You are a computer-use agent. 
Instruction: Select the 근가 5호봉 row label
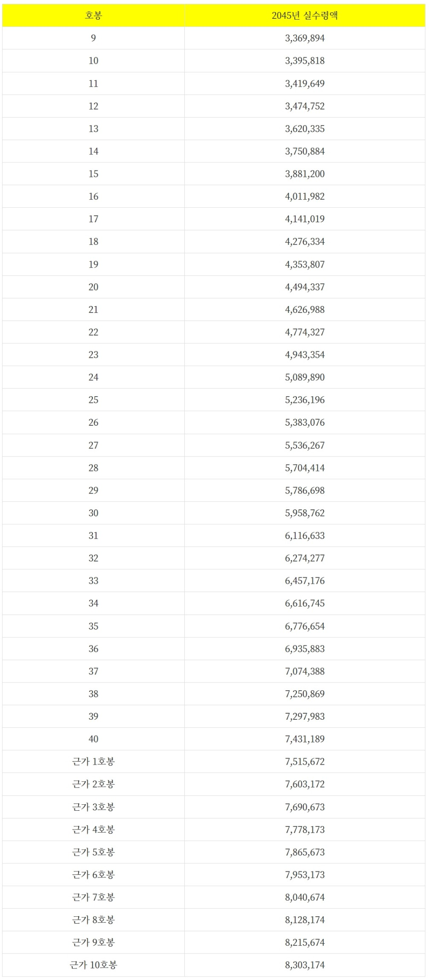[93, 852]
